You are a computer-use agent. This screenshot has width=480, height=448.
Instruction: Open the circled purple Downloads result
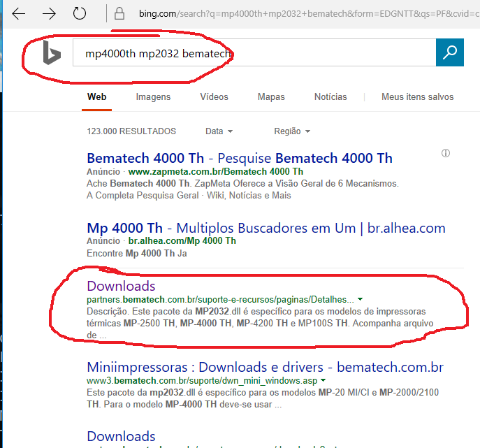click(122, 286)
